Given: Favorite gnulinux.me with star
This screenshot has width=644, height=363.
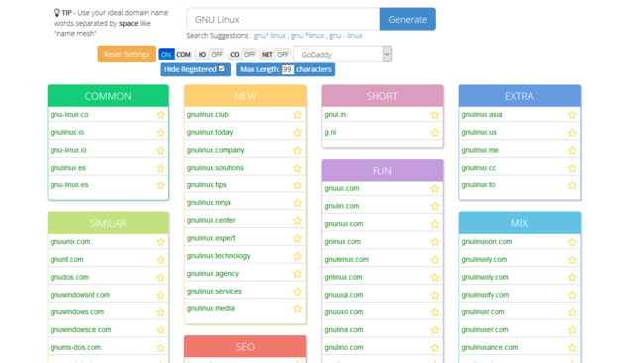Looking at the screenshot, I should click(x=572, y=150).
